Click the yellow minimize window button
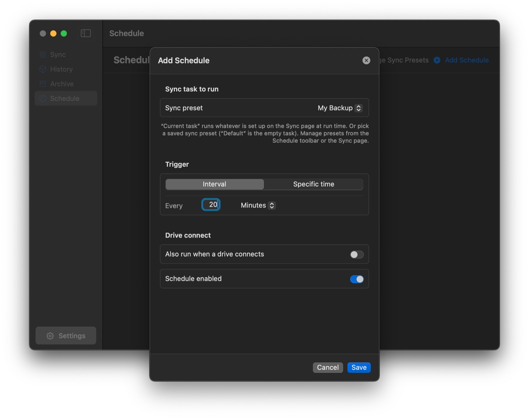 (53, 33)
